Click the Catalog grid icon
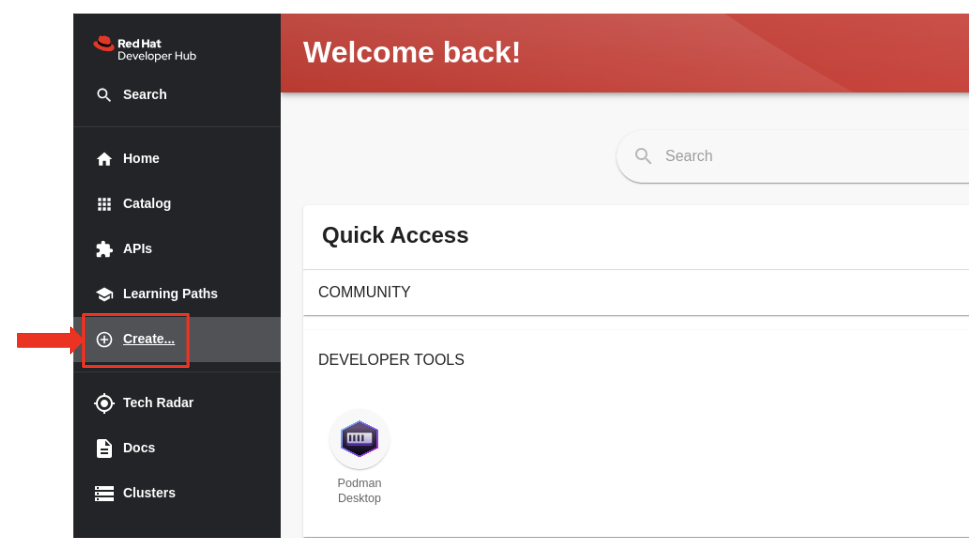 tap(104, 204)
